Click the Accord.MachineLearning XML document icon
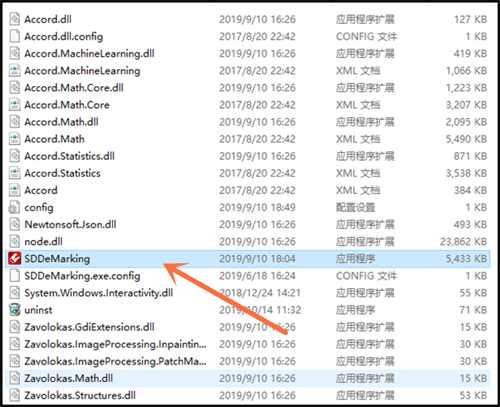 click(14, 70)
